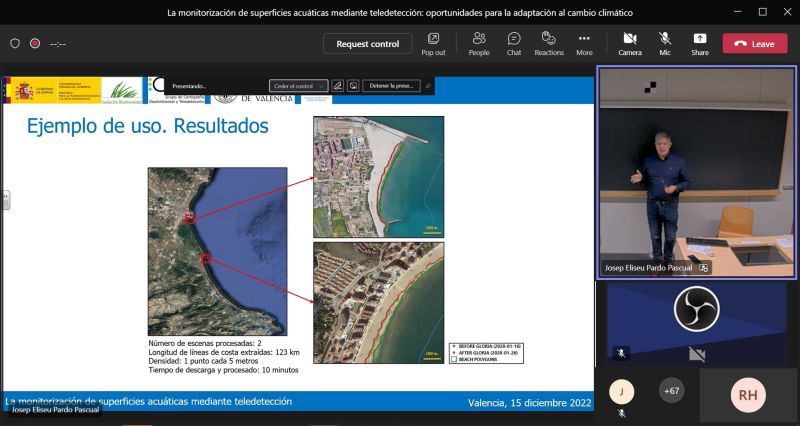Select the RH participant tile

(x=748, y=395)
